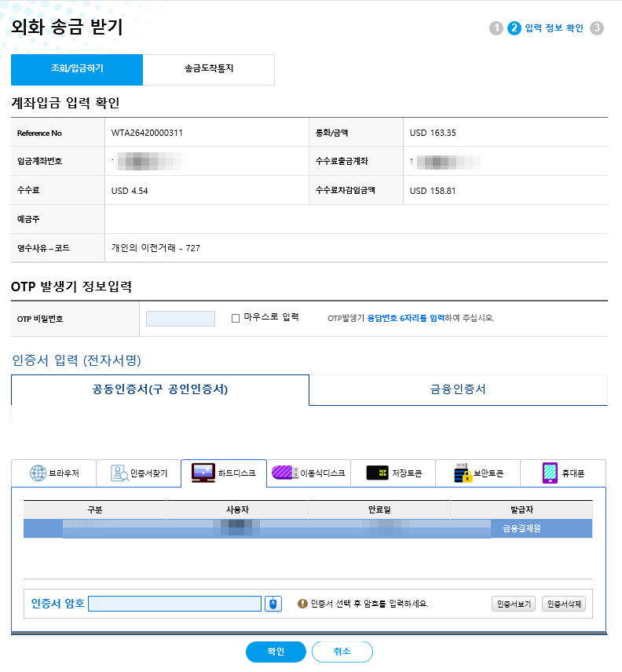The width and height of the screenshot is (622, 672).
Task: Open the 보안토큰 security token tab
Action: tap(478, 473)
